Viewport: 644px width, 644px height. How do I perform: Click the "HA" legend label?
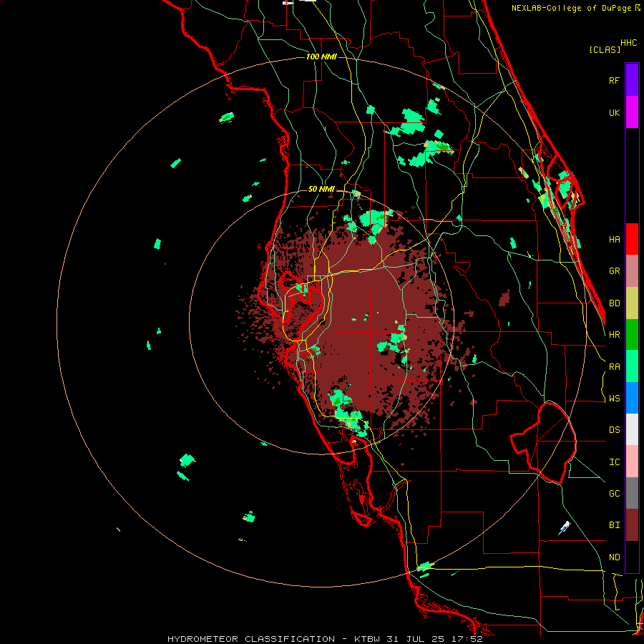coord(614,240)
